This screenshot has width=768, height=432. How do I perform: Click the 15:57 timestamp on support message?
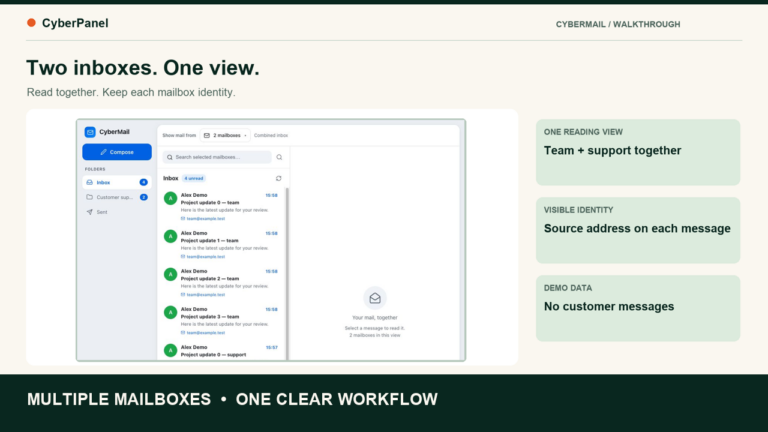pyautogui.click(x=271, y=347)
